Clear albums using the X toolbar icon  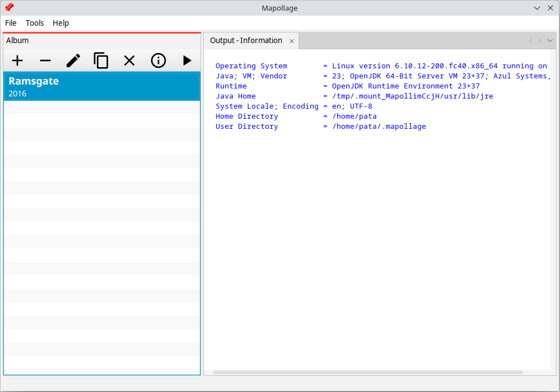tap(129, 60)
